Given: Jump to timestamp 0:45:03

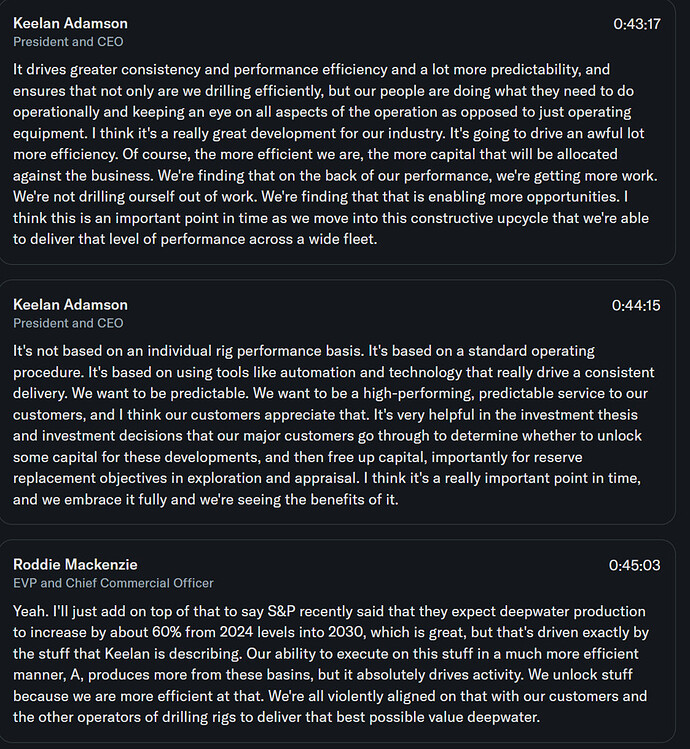Looking at the screenshot, I should point(634,565).
